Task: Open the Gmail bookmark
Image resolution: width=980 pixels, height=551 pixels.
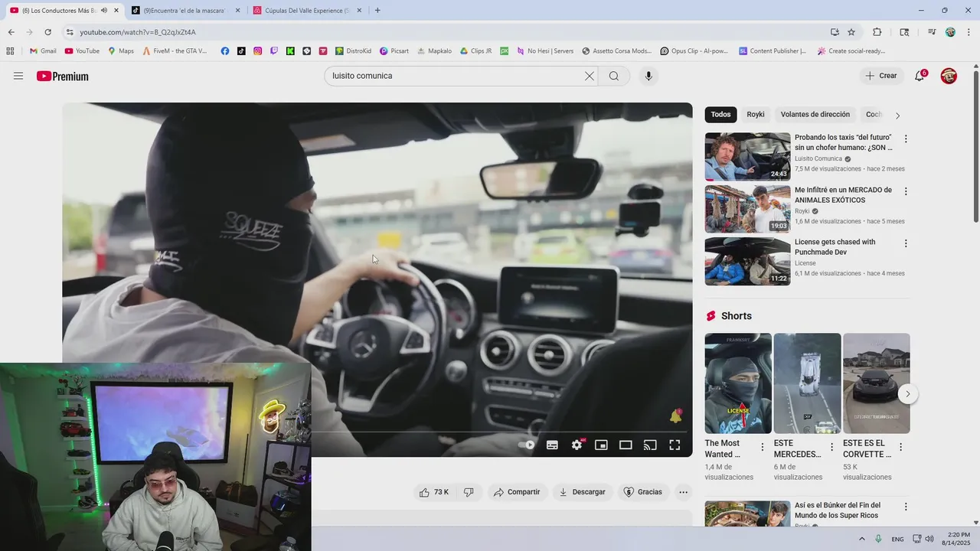Action: [x=43, y=51]
